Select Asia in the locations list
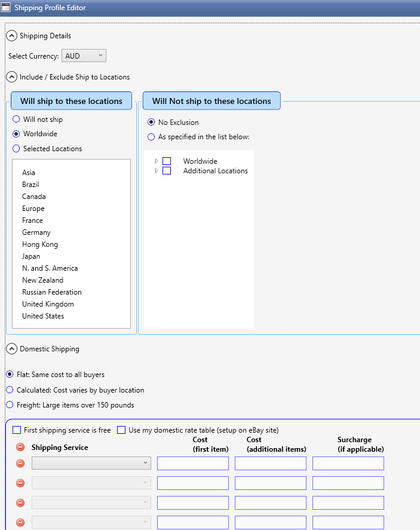 pyautogui.click(x=29, y=173)
